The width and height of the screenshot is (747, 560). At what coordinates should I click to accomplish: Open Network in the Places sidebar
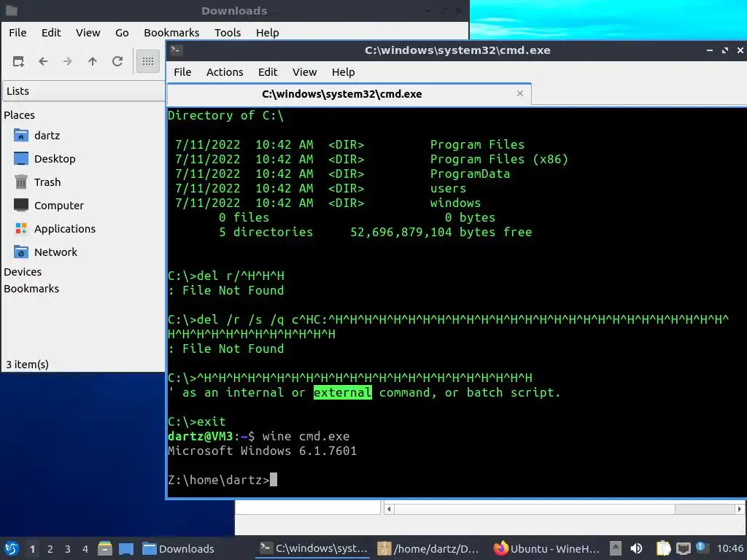(55, 252)
